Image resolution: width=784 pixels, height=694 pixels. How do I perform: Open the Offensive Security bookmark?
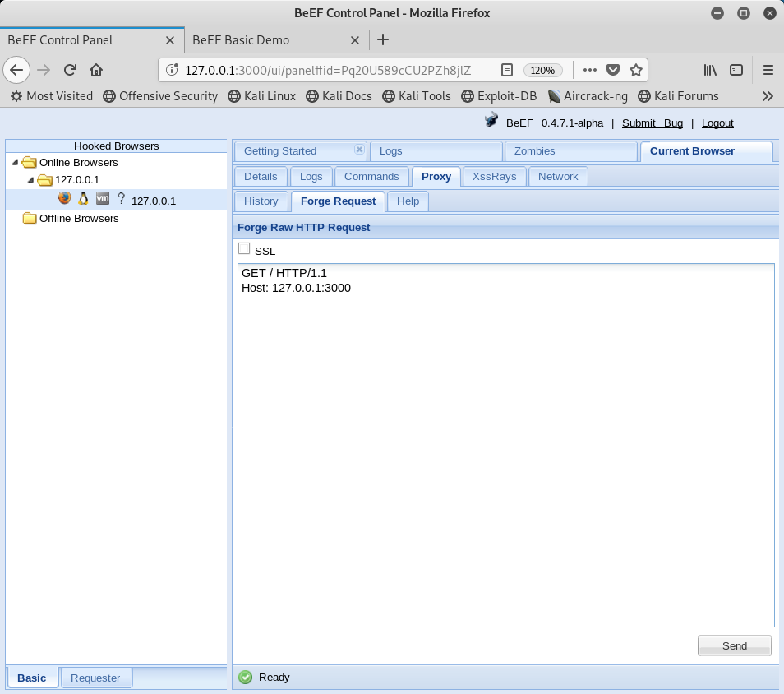tap(160, 96)
